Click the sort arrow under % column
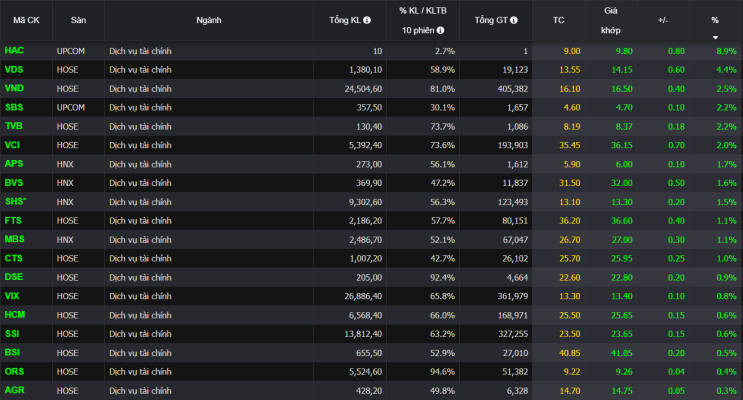Screen dimensions: 743x400 tap(715, 37)
